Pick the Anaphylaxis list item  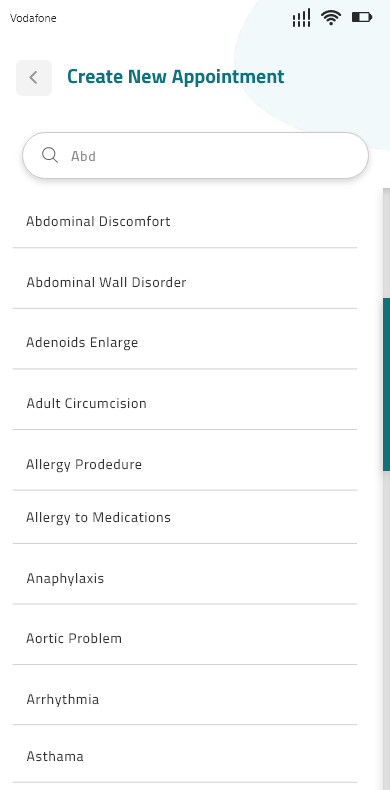coord(185,577)
